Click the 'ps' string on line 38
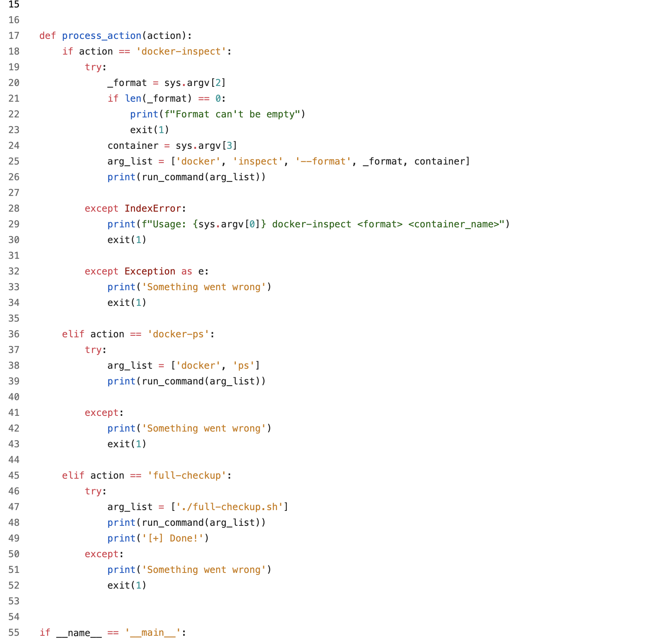This screenshot has width=650, height=644. (243, 366)
